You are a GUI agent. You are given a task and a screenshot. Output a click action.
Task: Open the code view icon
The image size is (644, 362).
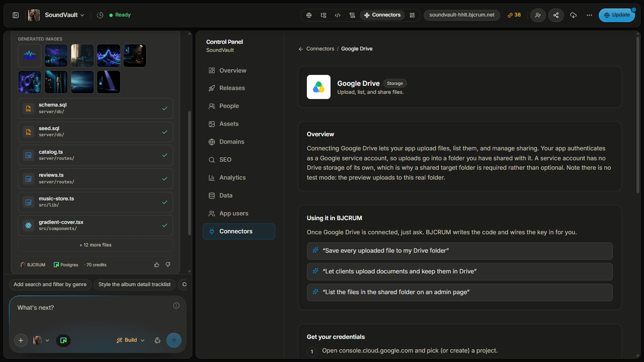[x=338, y=15]
